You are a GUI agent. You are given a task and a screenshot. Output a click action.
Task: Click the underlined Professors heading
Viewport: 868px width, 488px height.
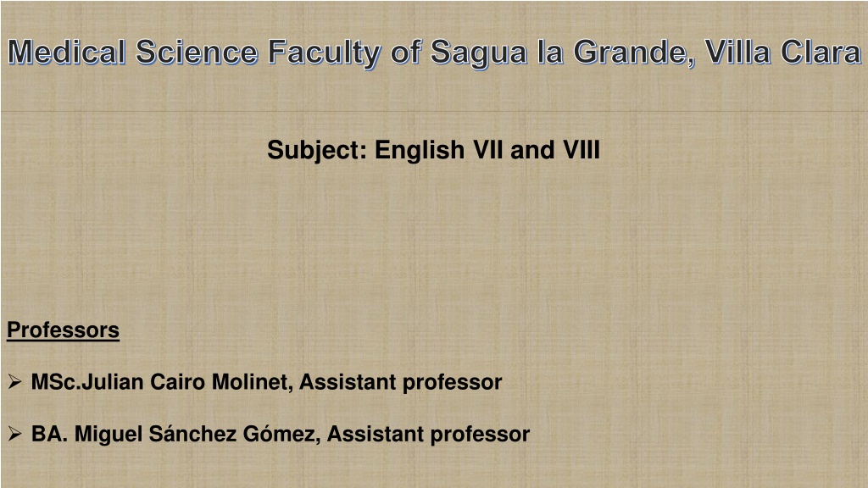[63, 330]
